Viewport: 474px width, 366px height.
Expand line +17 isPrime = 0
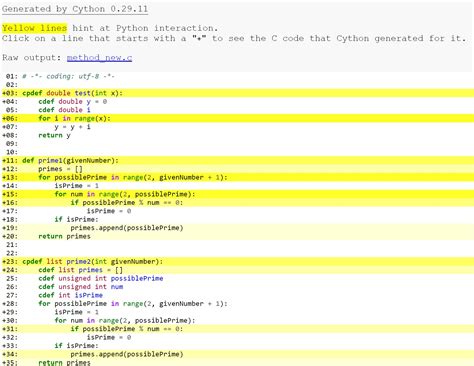coord(237,211)
